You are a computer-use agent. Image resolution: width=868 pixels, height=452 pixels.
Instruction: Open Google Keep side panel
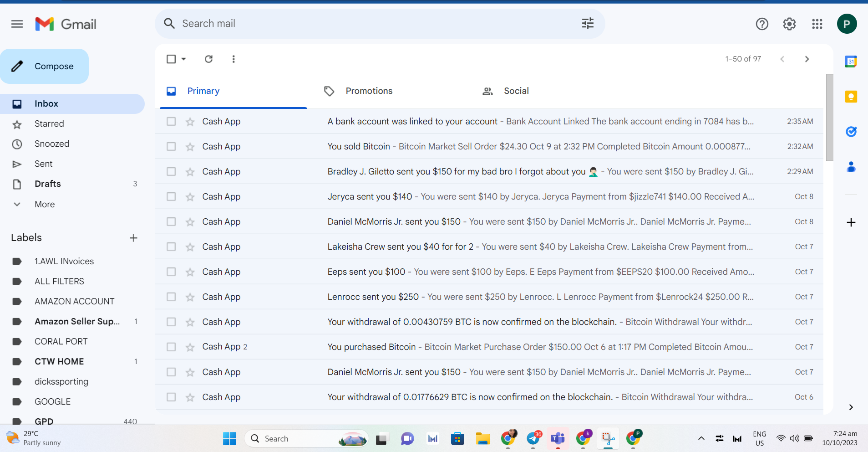851,97
